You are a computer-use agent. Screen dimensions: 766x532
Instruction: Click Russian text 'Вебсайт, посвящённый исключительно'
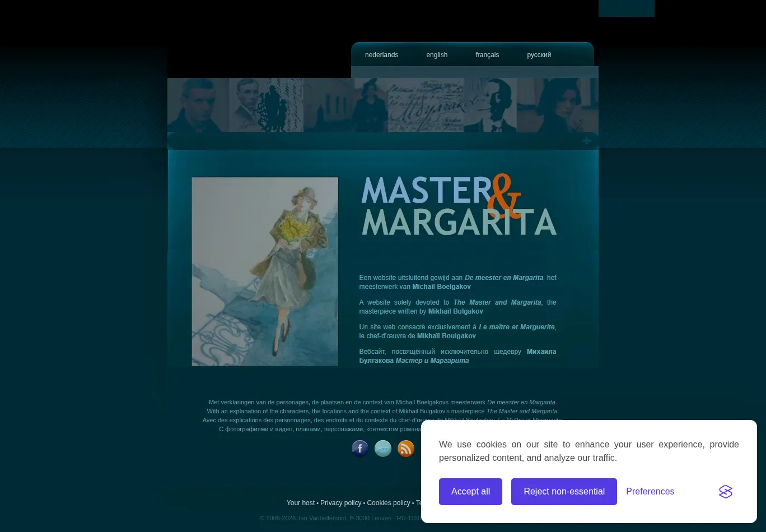(457, 356)
